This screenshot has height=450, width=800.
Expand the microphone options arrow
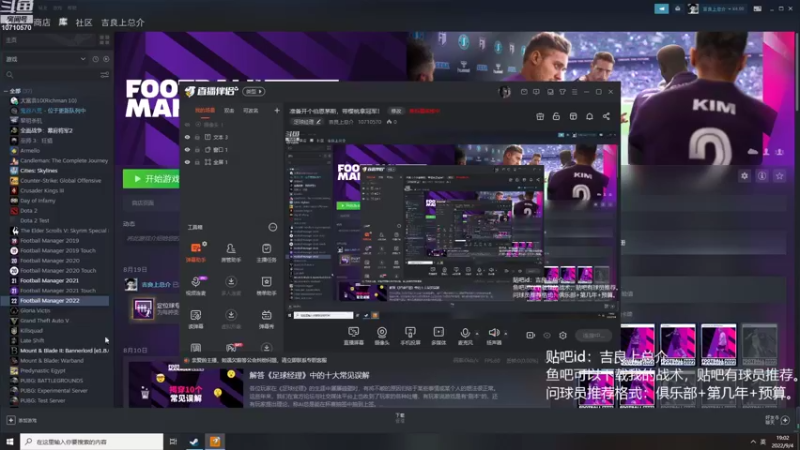(x=477, y=334)
